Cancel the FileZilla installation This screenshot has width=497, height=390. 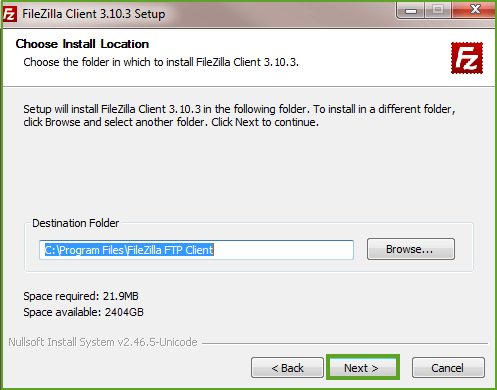(x=448, y=368)
